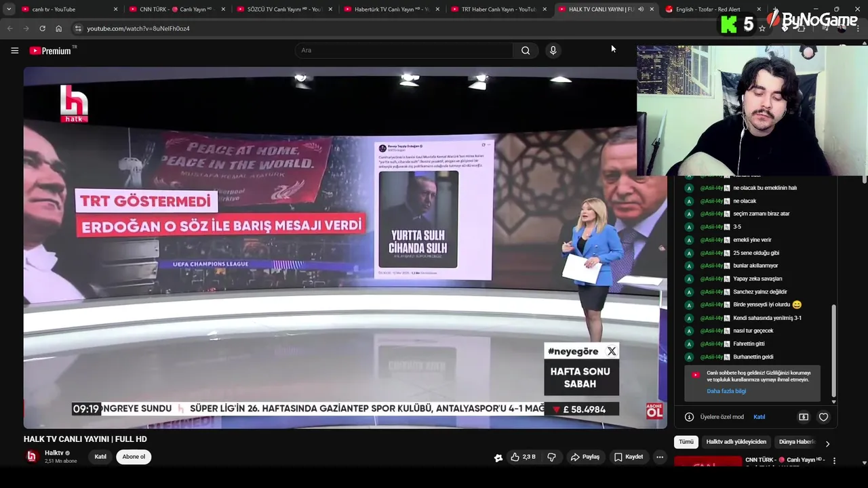
Task: Open the Halktv channel name link
Action: [x=54, y=453]
